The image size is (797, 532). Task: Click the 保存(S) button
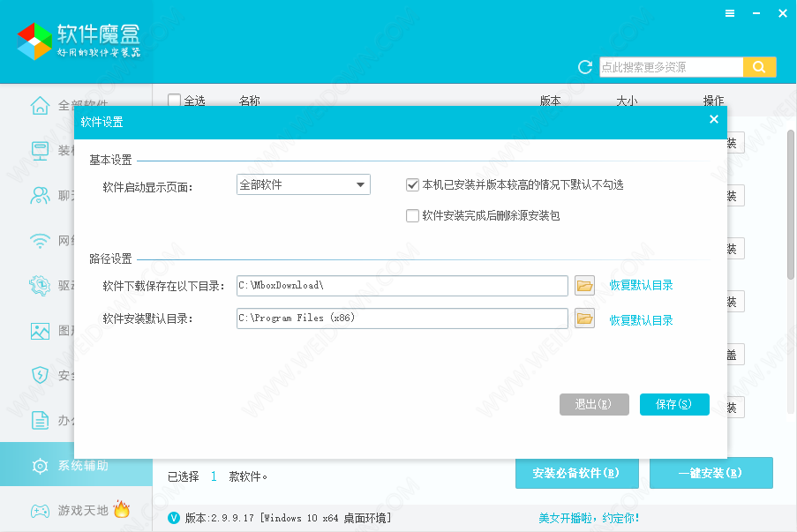674,404
